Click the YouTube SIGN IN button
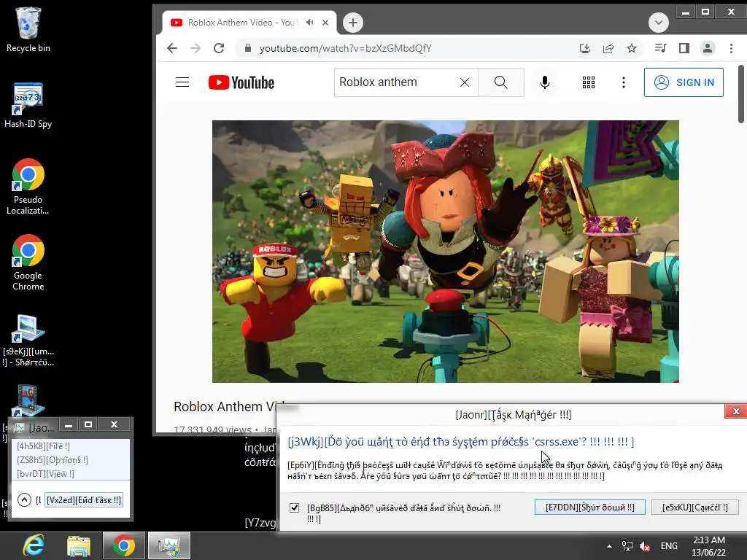 click(x=684, y=82)
